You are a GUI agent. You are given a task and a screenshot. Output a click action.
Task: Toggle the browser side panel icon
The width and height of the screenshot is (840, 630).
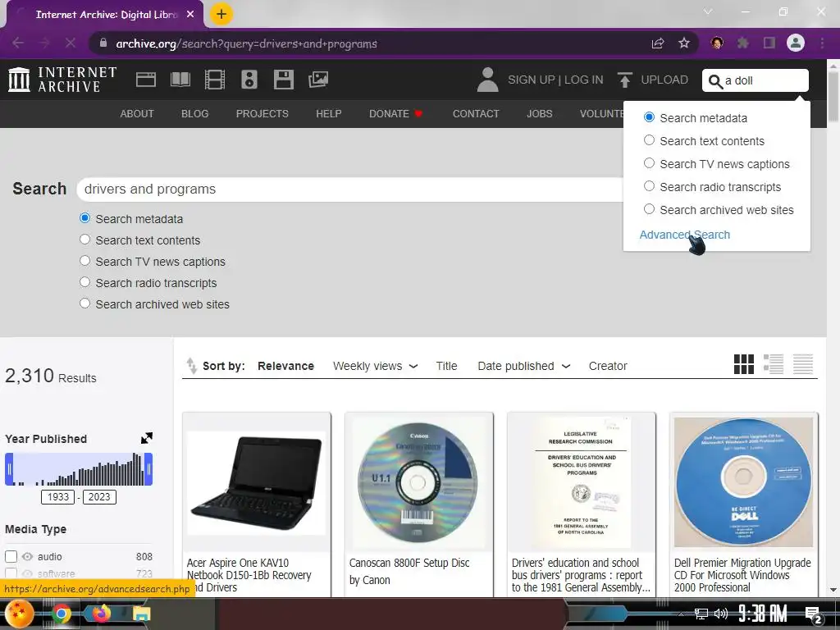point(769,43)
